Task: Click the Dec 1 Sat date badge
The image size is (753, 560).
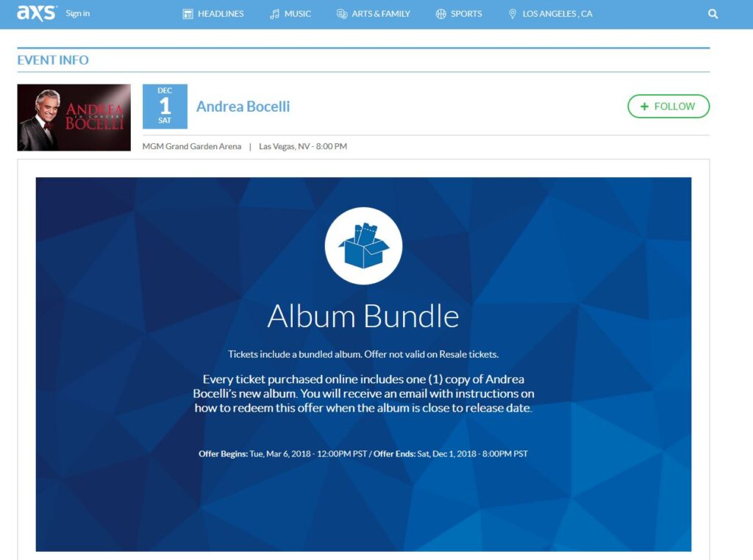Action: pos(165,106)
